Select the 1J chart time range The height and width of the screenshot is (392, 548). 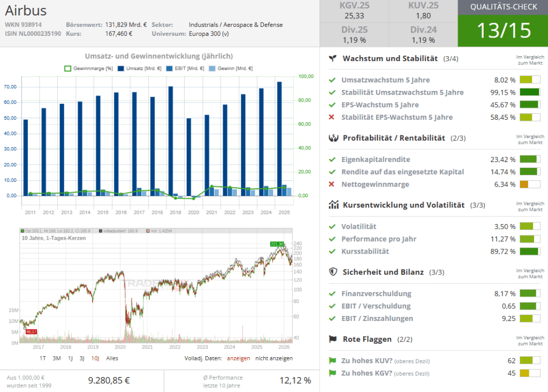[x=70, y=358]
